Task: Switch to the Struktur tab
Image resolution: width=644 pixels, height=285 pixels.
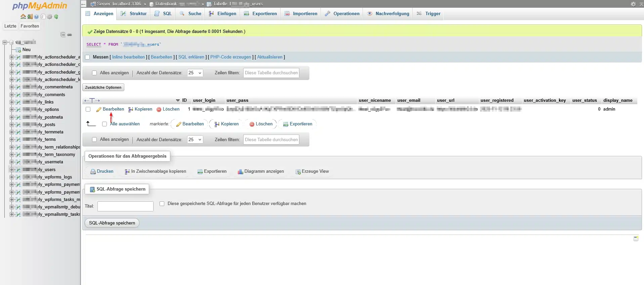Action: click(134, 14)
